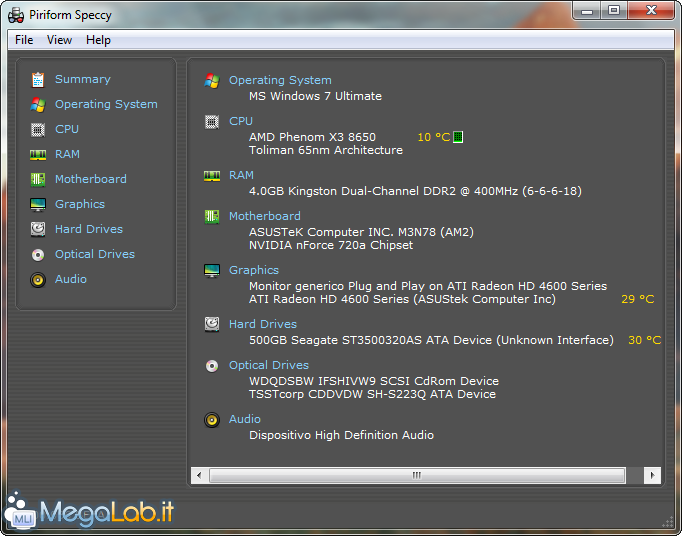Click the Summary clipboard icon in sidebar
Image resolution: width=682 pixels, height=536 pixels.
pos(38,80)
